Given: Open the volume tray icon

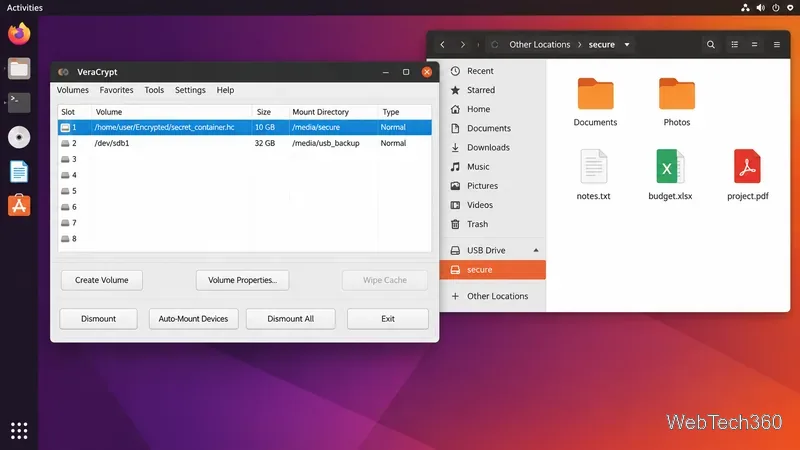Looking at the screenshot, I should (x=761, y=8).
